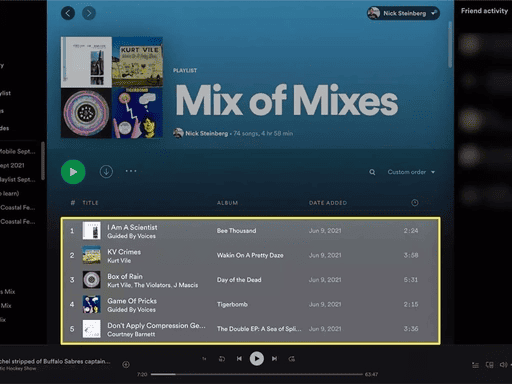Skip to the previous track in the player
This screenshot has width=512, height=384.
(239, 359)
